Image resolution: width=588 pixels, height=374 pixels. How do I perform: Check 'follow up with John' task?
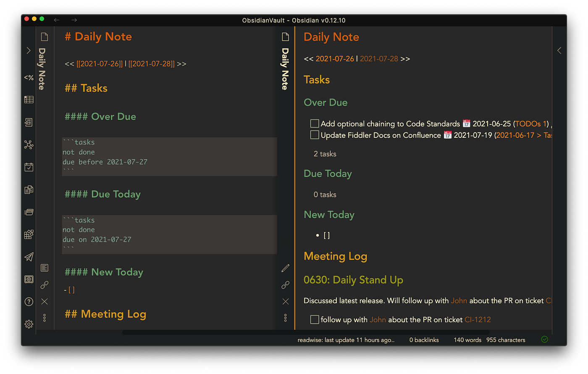(x=315, y=320)
